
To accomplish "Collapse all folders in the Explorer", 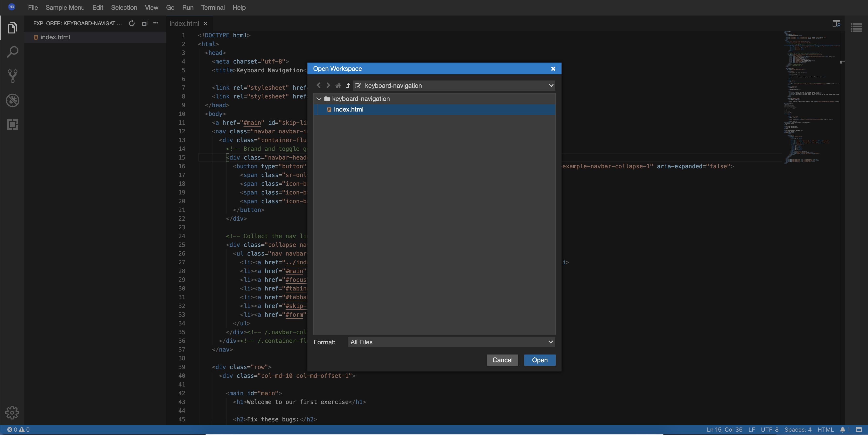I will click(145, 23).
